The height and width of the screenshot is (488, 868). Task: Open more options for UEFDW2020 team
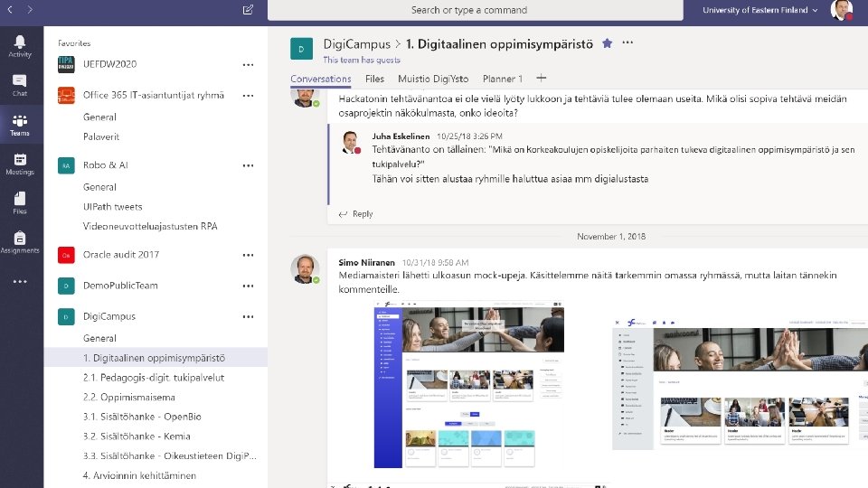248,65
